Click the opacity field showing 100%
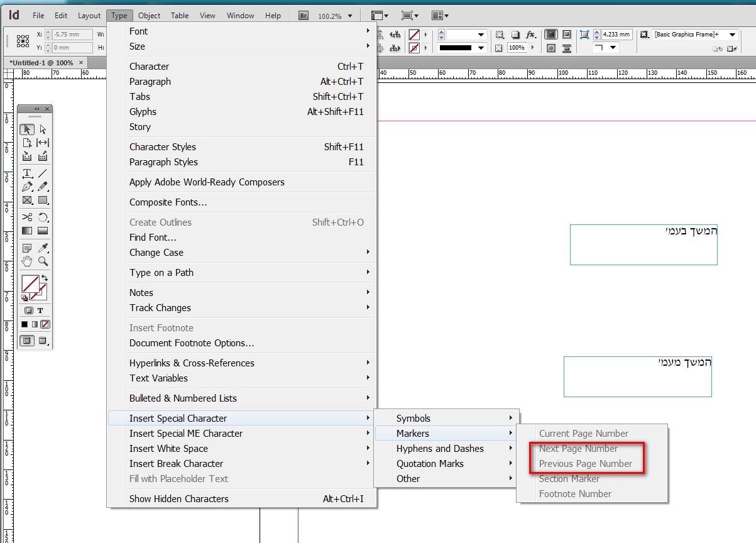Image resolution: width=756 pixels, height=543 pixels. 517,48
